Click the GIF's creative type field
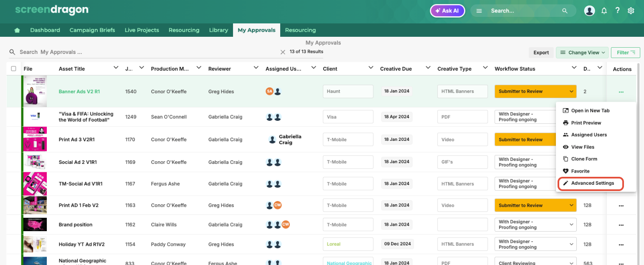 (x=462, y=162)
